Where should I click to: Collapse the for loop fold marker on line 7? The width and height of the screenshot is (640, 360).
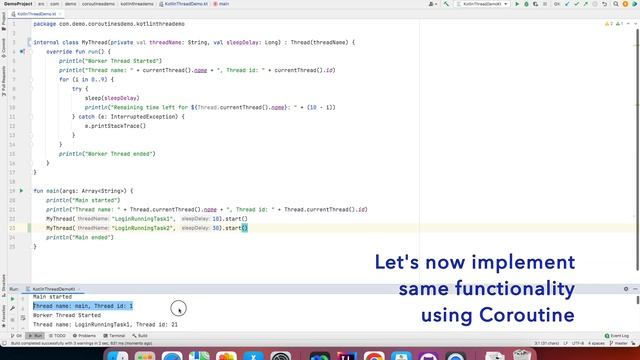(31, 80)
